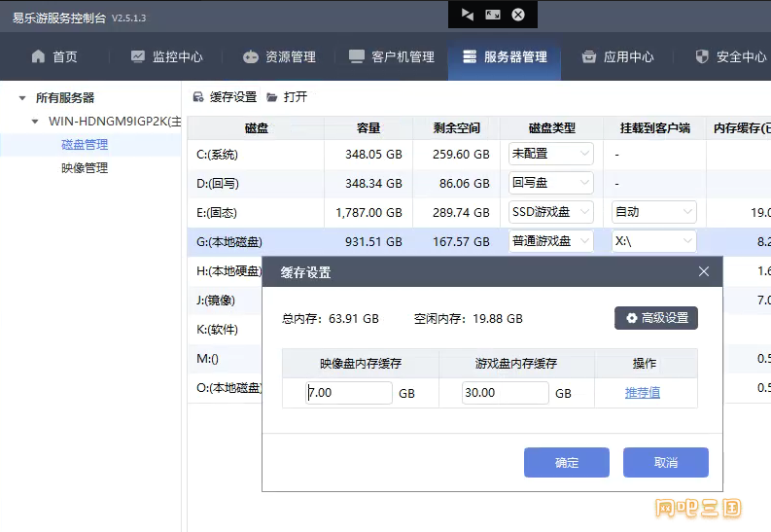The height and width of the screenshot is (532, 771).
Task: Open SSD游戏盘 dropdown for E: drive
Action: (x=550, y=212)
